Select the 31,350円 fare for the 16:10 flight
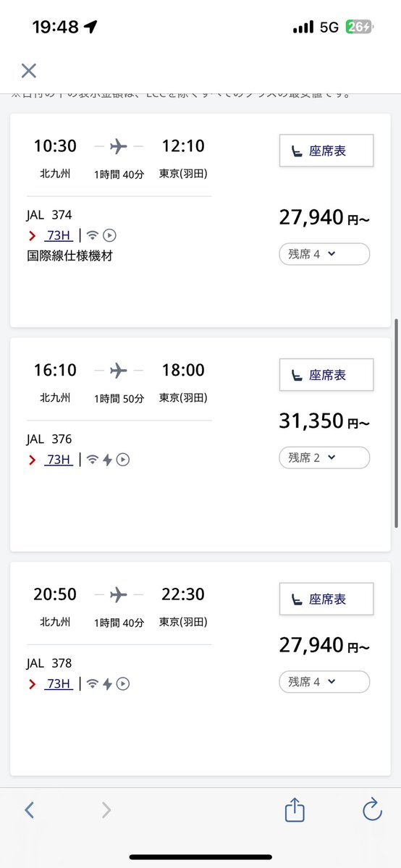The width and height of the screenshot is (401, 868). pyautogui.click(x=324, y=421)
